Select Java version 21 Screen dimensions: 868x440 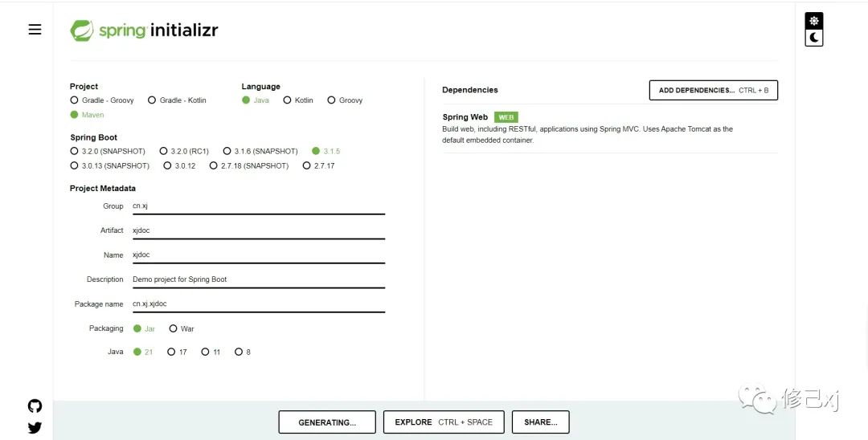(x=143, y=352)
